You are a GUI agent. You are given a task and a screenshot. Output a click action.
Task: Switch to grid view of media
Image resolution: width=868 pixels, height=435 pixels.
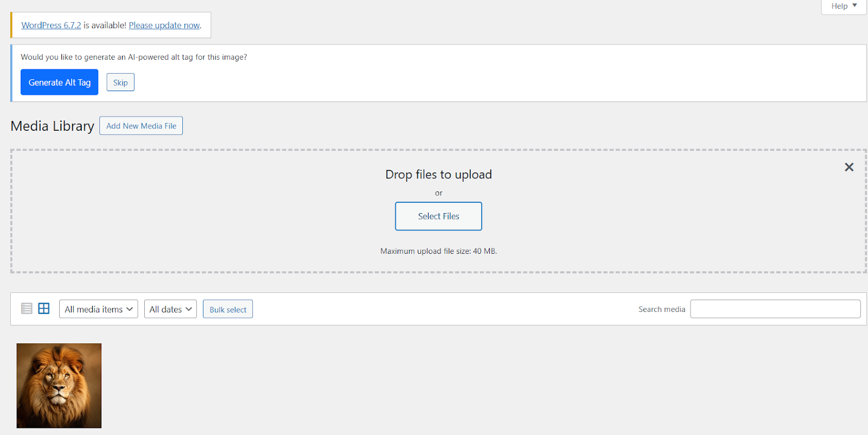pos(44,309)
